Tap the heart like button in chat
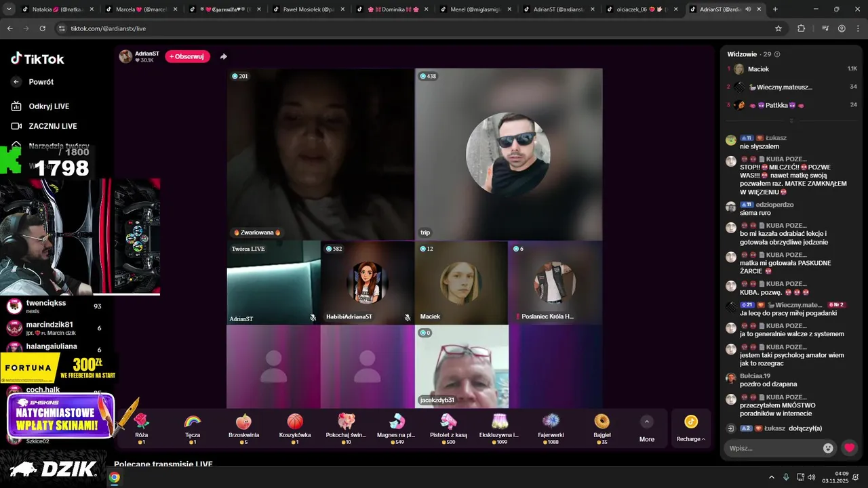 tap(849, 448)
